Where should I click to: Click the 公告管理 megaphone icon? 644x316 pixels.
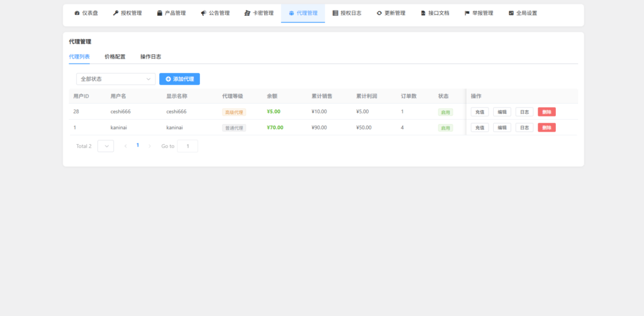coord(204,13)
